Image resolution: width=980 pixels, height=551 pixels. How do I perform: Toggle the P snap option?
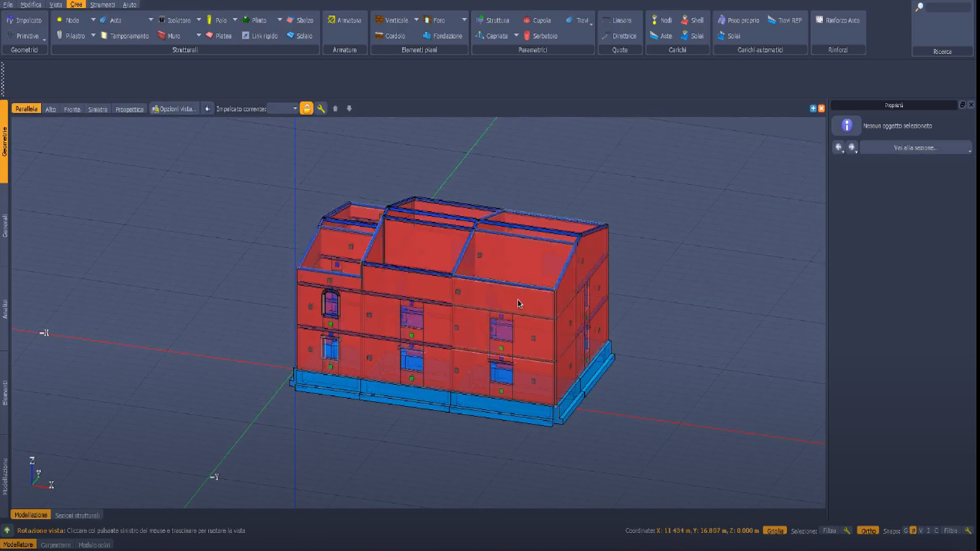pyautogui.click(x=913, y=531)
